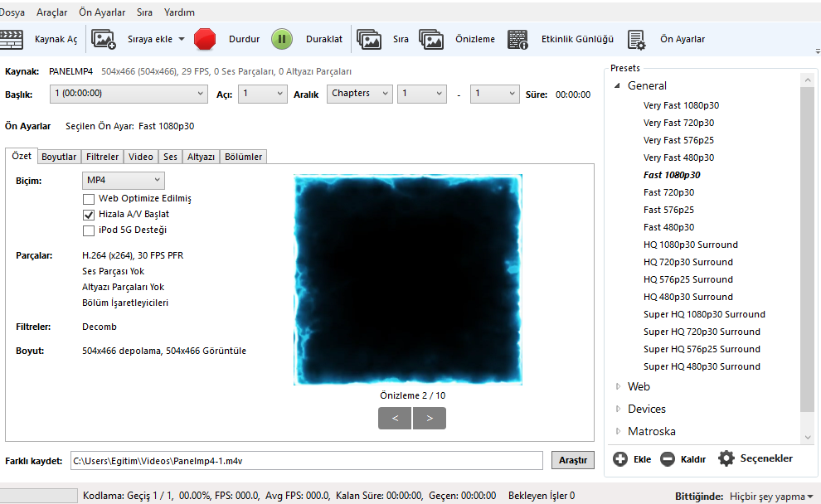The image size is (821, 504).
Task: Enable the Web Optimize Edilmiş checkbox
Action: 89,199
